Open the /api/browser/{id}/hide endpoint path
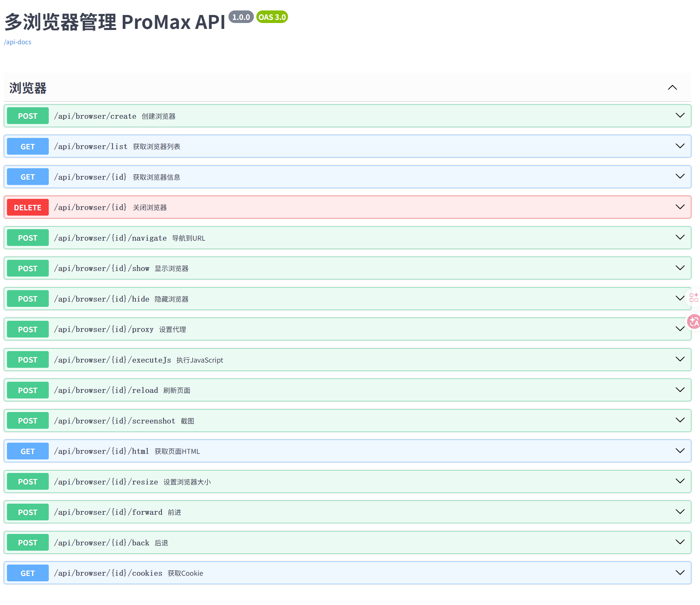 click(x=102, y=299)
